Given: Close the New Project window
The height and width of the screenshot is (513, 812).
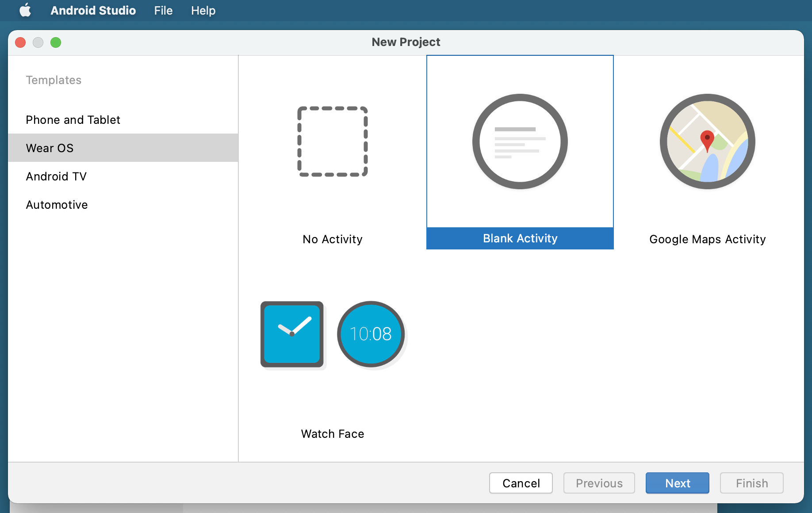Looking at the screenshot, I should pos(20,42).
